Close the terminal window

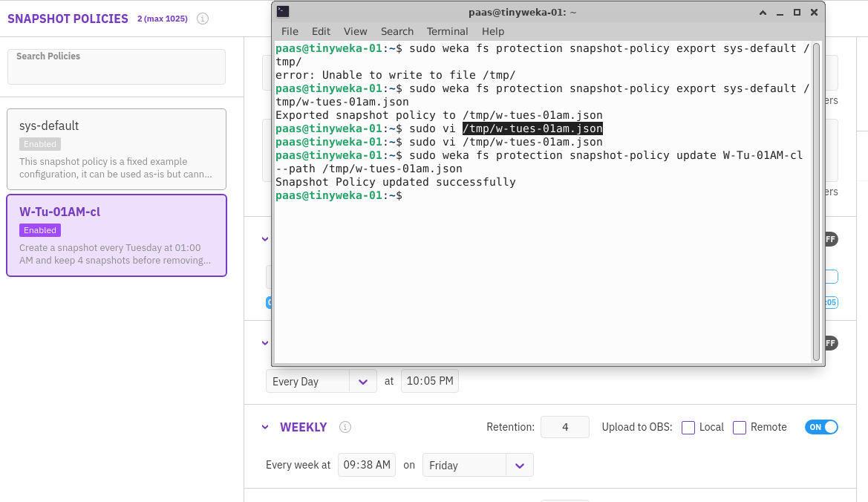(x=814, y=12)
